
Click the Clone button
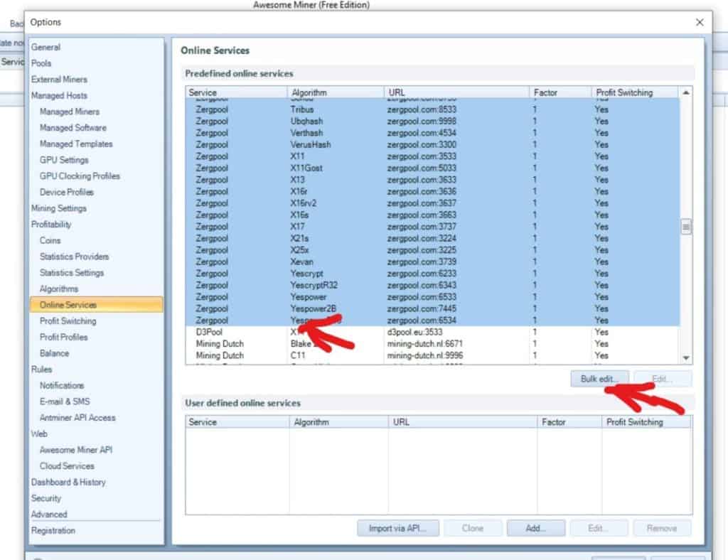click(473, 529)
